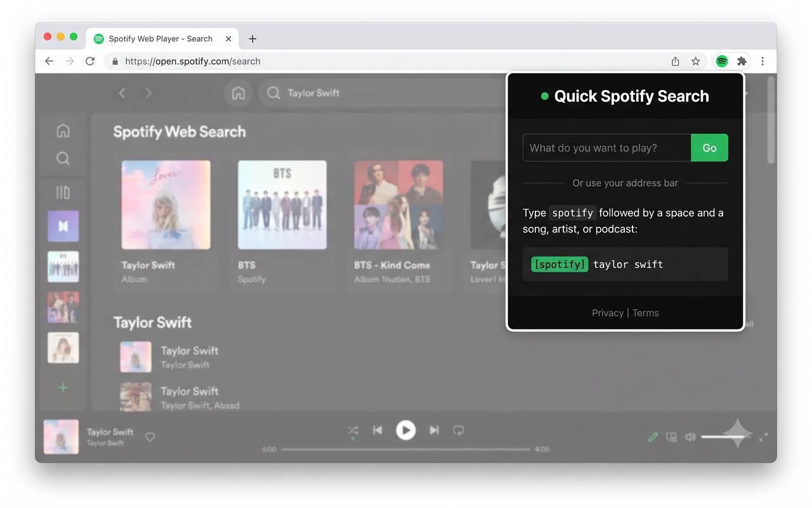Click the share icon in the address bar
812x508 pixels.
676,62
